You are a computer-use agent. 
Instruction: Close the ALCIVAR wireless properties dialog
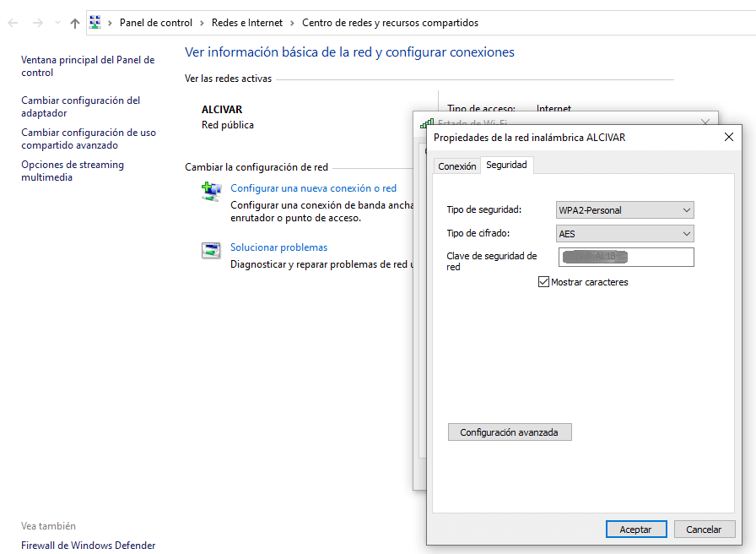click(729, 137)
